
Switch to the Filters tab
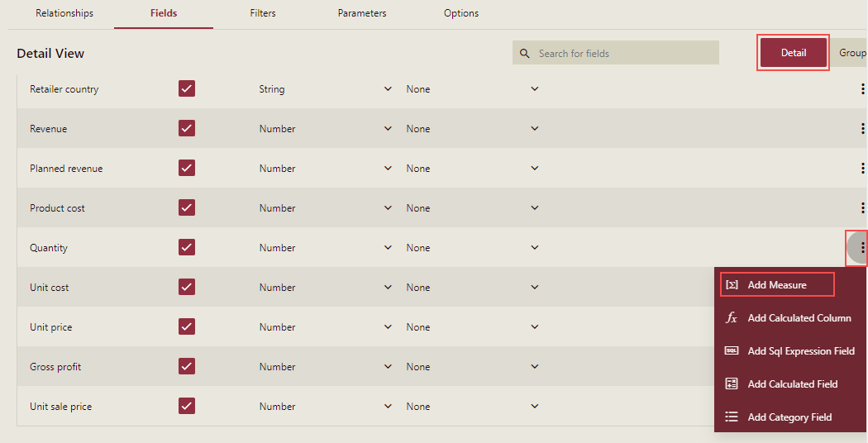(x=263, y=13)
